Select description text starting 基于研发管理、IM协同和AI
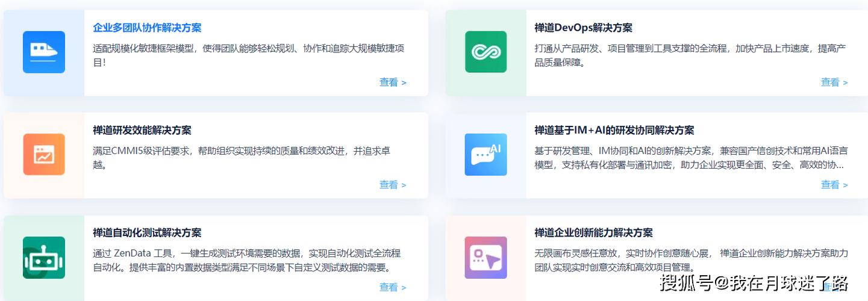 pyautogui.click(x=691, y=157)
